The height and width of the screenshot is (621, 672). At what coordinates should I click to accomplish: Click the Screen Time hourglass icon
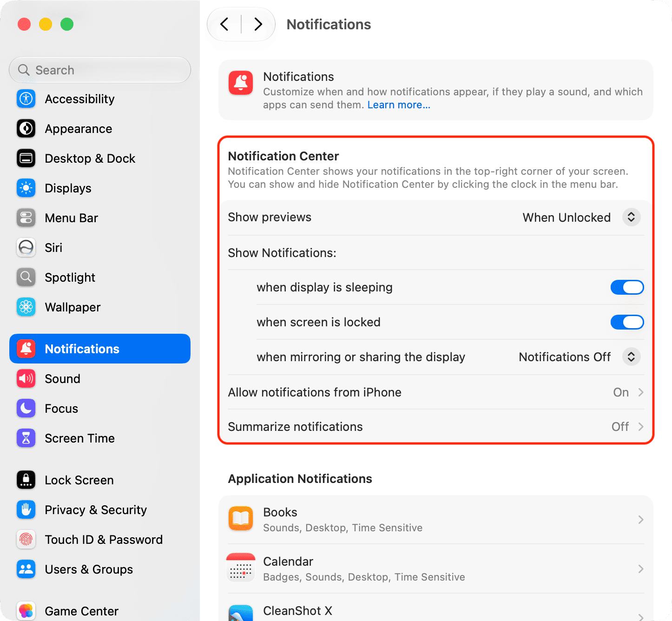pyautogui.click(x=26, y=438)
